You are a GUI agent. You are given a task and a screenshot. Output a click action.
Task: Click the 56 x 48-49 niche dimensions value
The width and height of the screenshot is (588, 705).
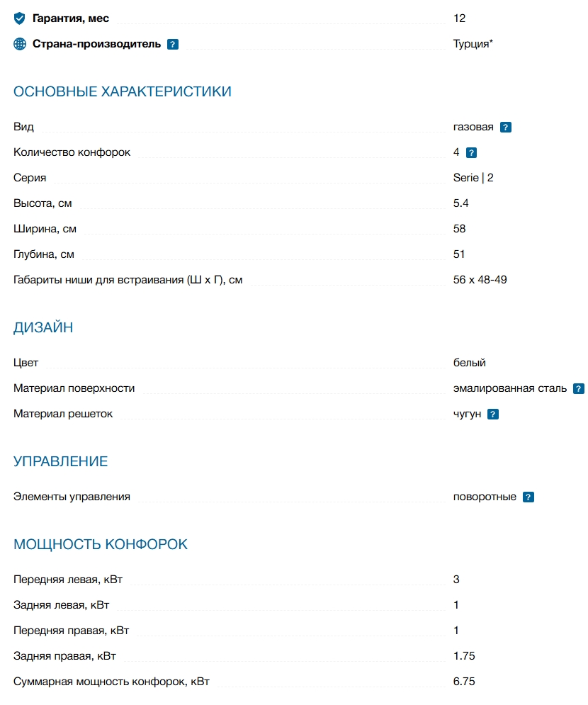480,280
